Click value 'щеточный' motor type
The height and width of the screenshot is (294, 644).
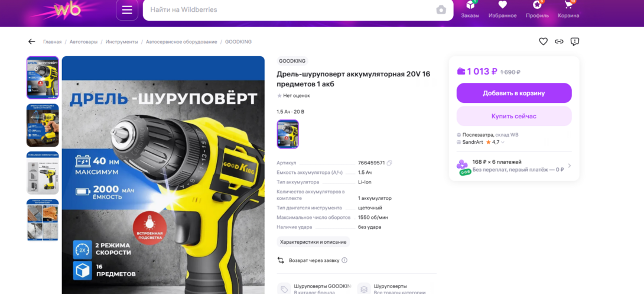tap(370, 208)
